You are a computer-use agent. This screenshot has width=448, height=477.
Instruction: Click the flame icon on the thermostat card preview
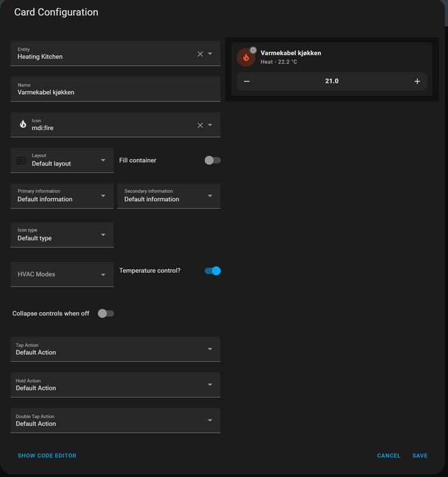click(246, 57)
